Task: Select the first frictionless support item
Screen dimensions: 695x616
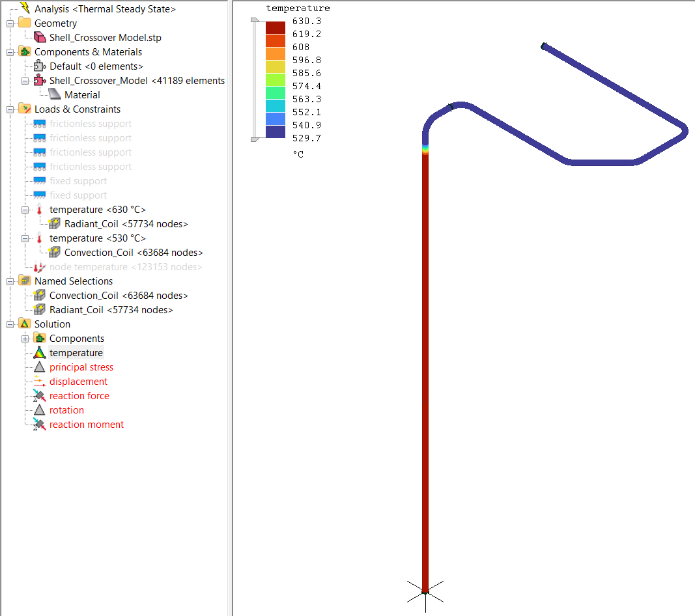Action: [90, 124]
